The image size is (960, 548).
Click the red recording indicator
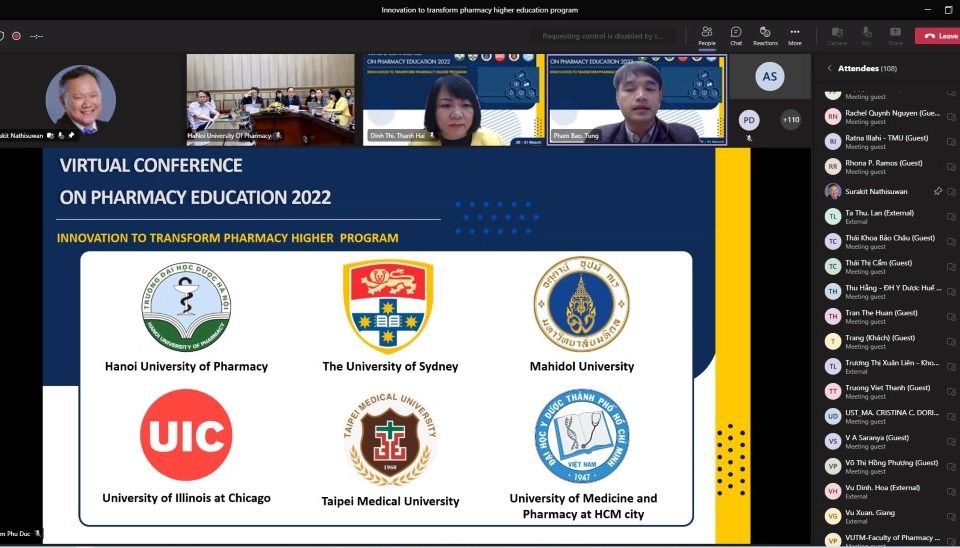(17, 36)
